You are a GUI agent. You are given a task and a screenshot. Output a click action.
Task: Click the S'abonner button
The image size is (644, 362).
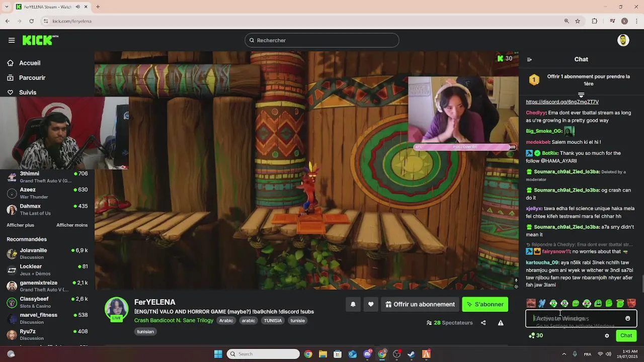coord(485,304)
